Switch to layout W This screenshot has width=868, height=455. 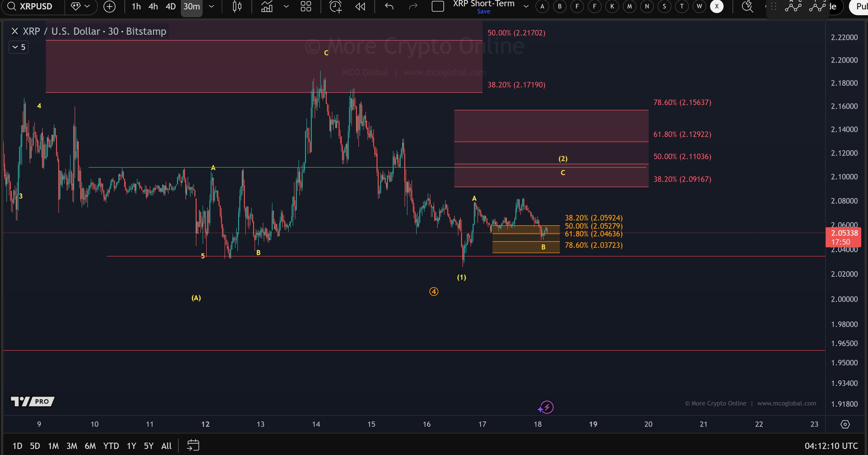tap(699, 6)
